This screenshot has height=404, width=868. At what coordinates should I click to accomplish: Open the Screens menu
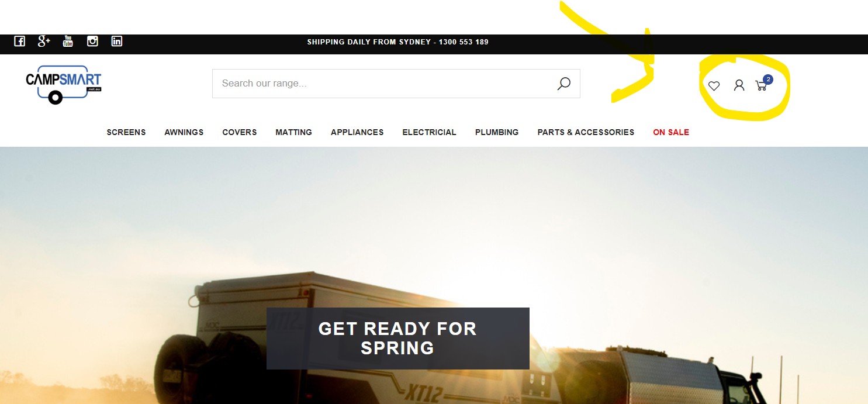click(126, 132)
